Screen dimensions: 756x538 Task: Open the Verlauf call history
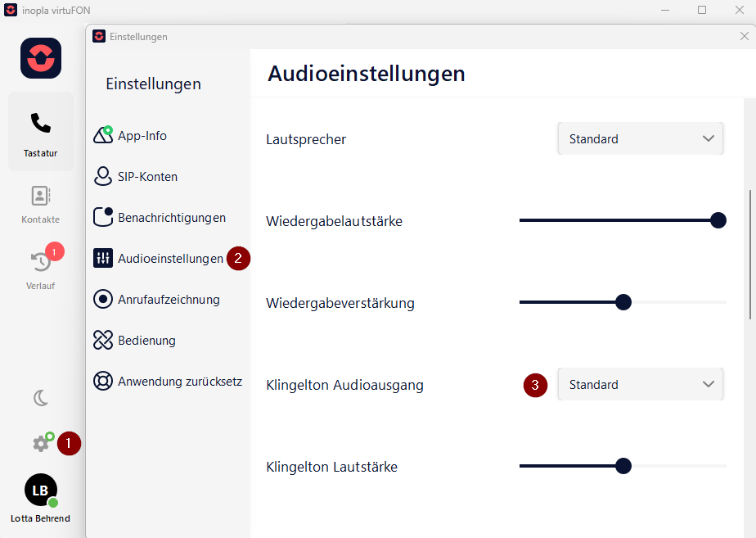click(41, 269)
